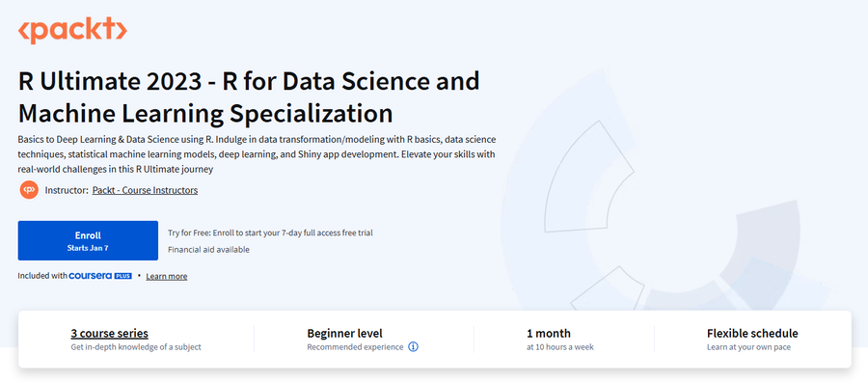Click the 1 month duration heading
Image resolution: width=868 pixels, height=382 pixels.
tap(549, 333)
